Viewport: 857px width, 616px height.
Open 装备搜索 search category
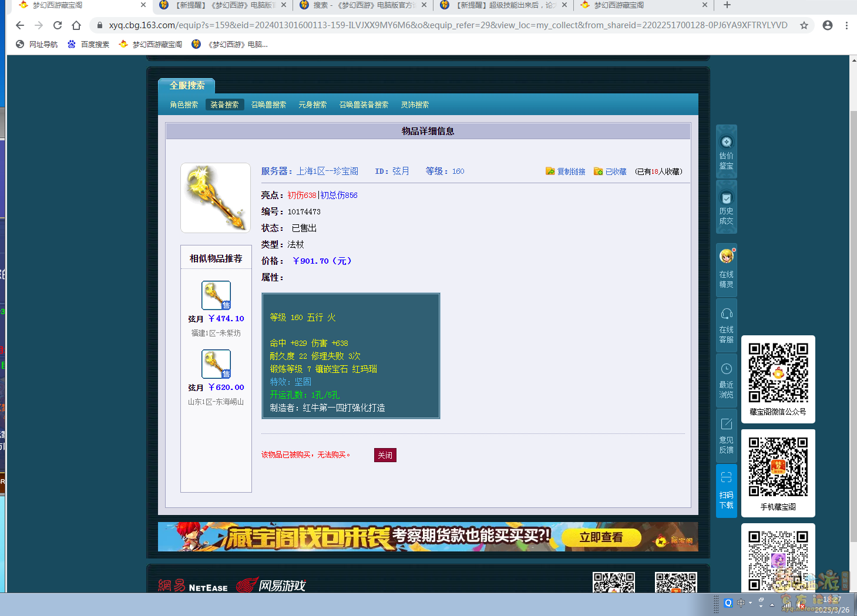click(x=224, y=105)
